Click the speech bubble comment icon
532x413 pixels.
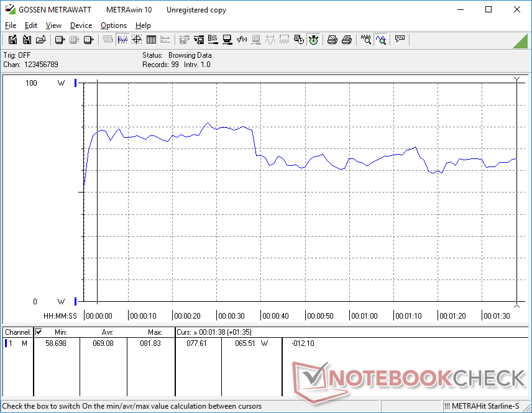[400, 39]
